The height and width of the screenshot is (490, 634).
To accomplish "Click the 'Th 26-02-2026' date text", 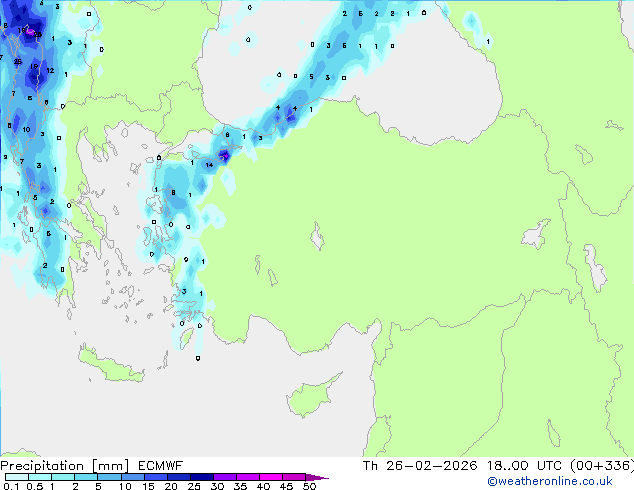I will point(420,466).
